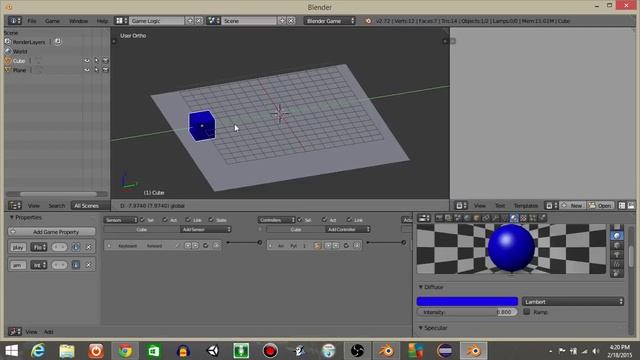Viewport: 640px width, 360px height.
Task: Select the Material tab icon in properties
Action: click(x=514, y=218)
